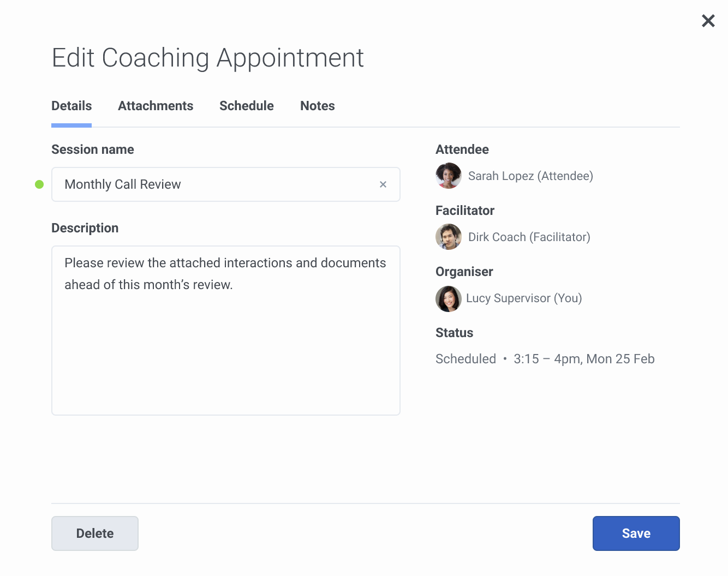728x576 pixels.
Task: Open the Attachments tab
Action: tap(156, 106)
